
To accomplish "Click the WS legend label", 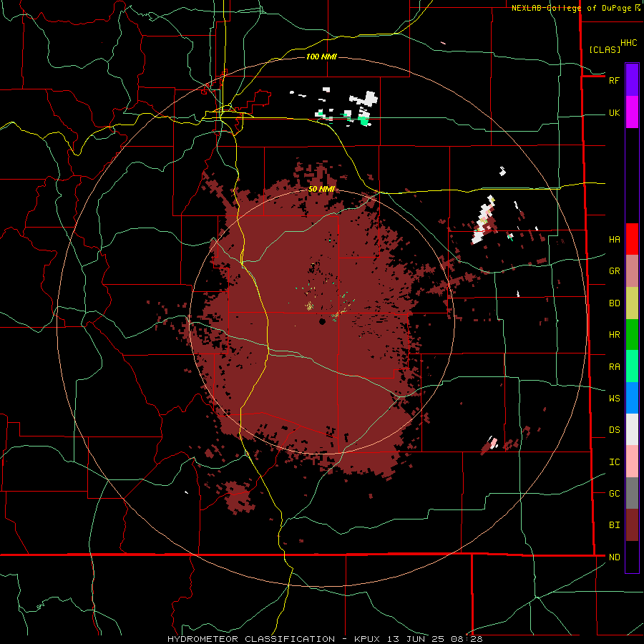I will pyautogui.click(x=614, y=398).
